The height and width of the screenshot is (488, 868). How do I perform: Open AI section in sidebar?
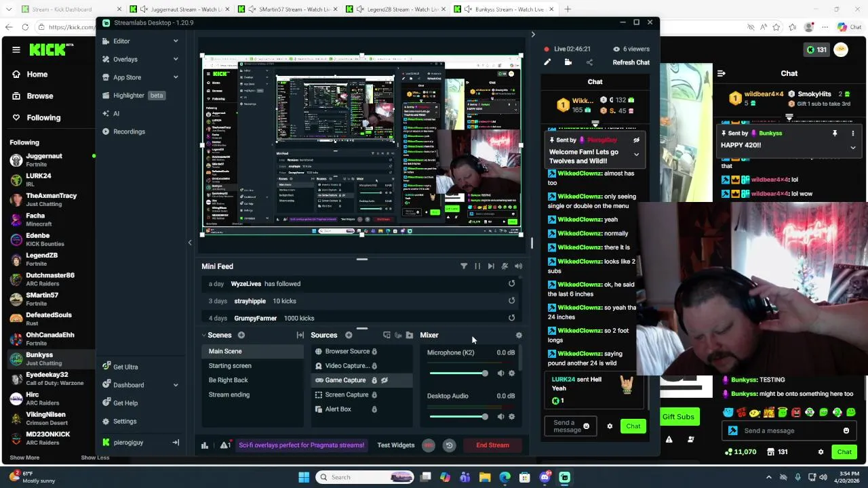coord(116,114)
